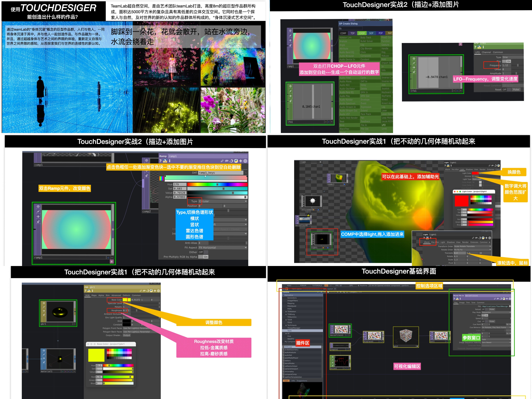532x399 pixels.
Task: Click the WIKI link in top bar
Action: 289,285
